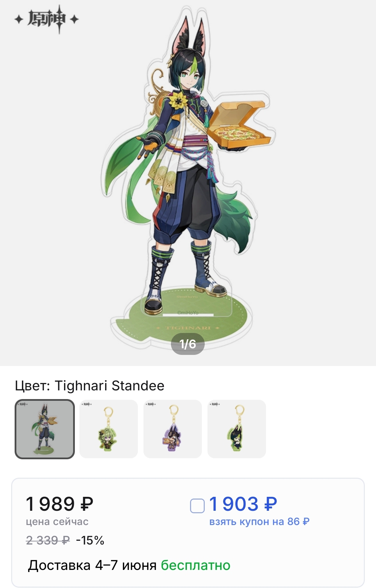
Task: Select the Tighnari keychain variant thumbnail
Action: point(237,429)
